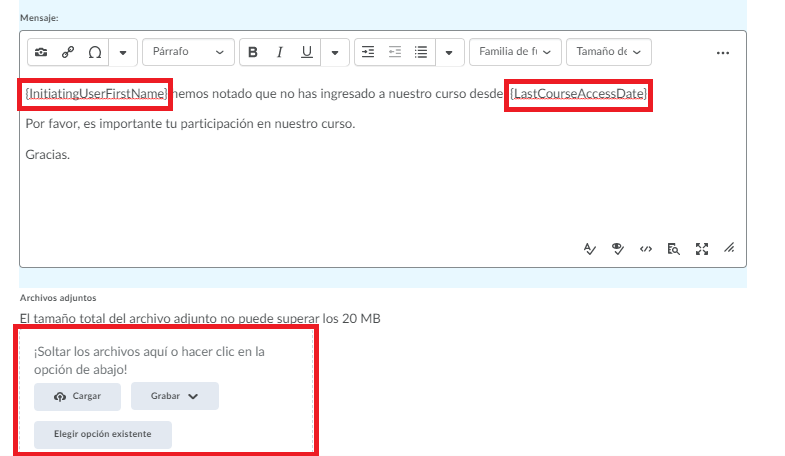The image size is (785, 456).
Task: Open the accessibility checker eye icon
Action: point(618,249)
